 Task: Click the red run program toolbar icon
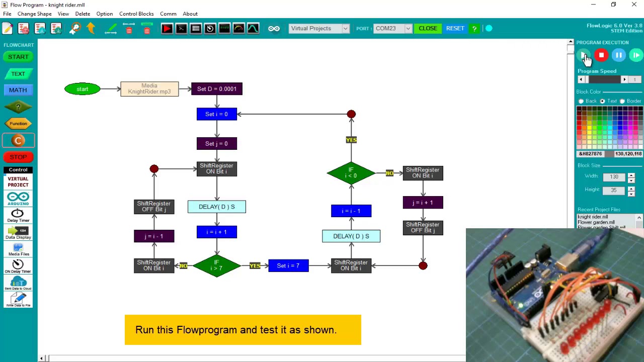[x=167, y=29]
